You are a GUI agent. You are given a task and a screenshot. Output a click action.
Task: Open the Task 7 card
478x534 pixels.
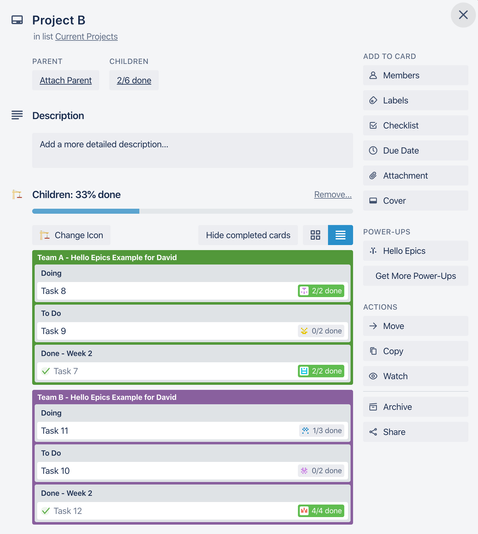pyautogui.click(x=192, y=371)
